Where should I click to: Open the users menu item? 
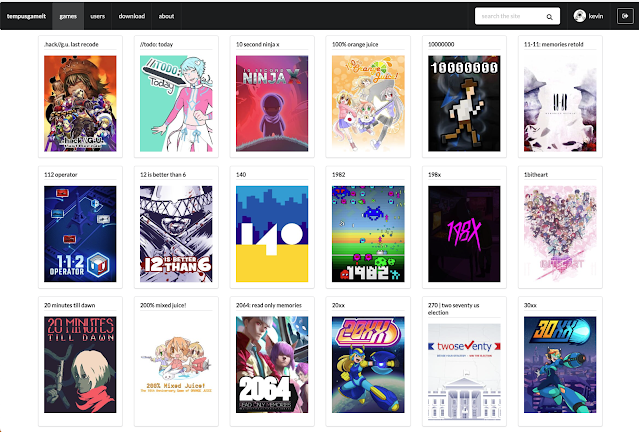click(97, 16)
